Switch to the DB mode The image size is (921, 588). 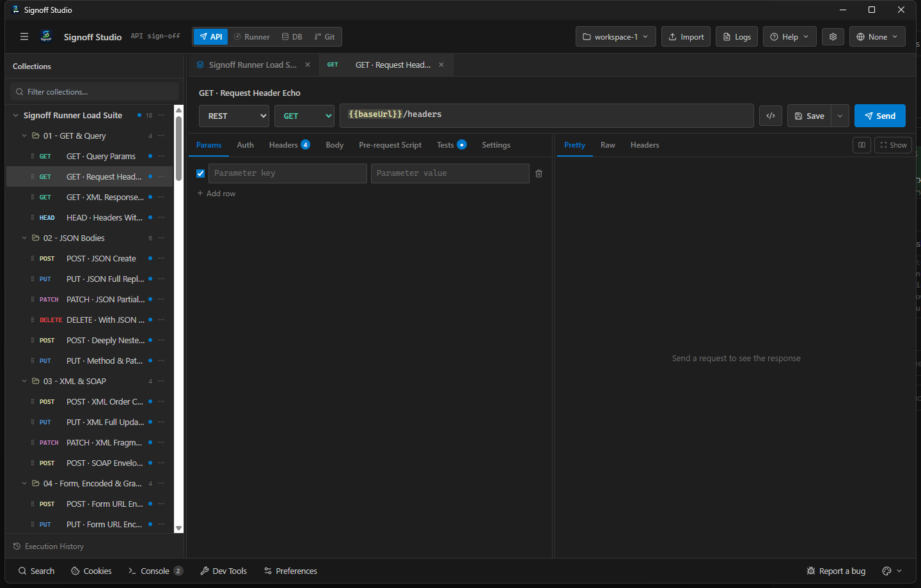pos(292,36)
